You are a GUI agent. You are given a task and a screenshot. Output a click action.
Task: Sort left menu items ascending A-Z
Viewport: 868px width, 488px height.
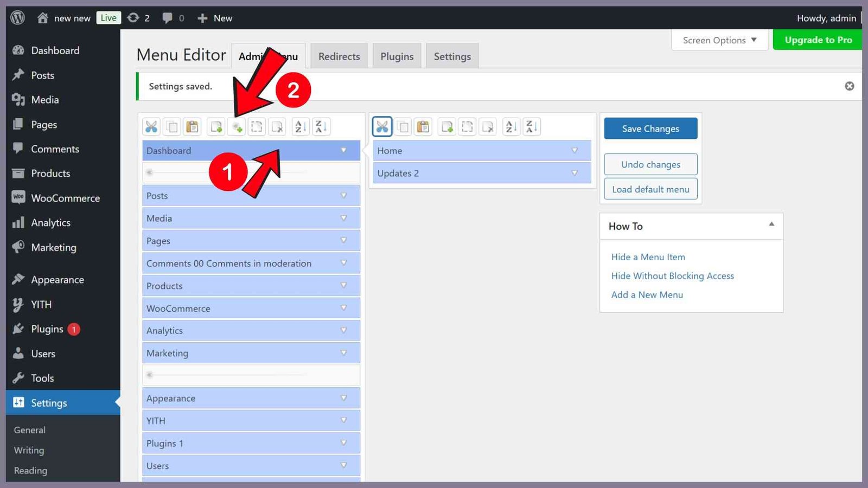(301, 127)
